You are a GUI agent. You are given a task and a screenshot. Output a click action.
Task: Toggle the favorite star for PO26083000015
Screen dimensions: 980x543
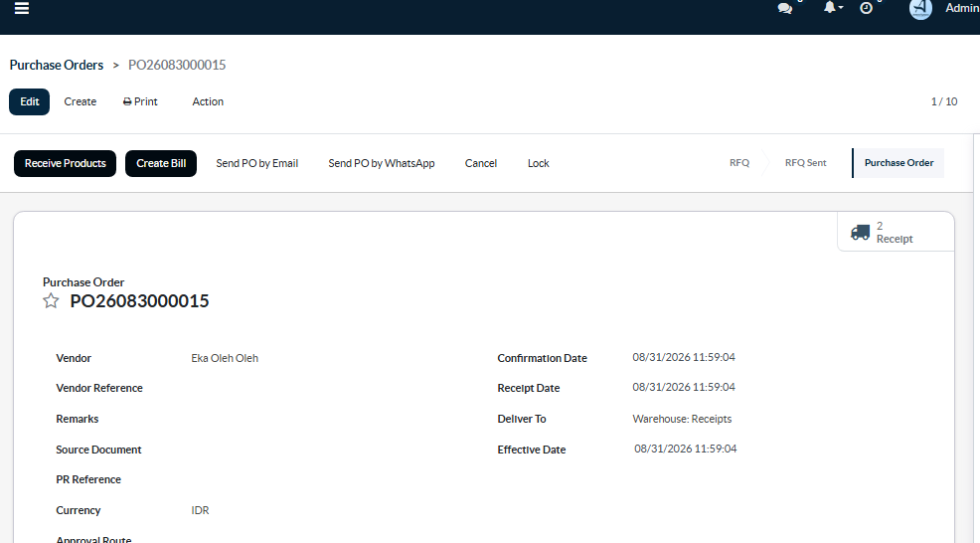(51, 301)
